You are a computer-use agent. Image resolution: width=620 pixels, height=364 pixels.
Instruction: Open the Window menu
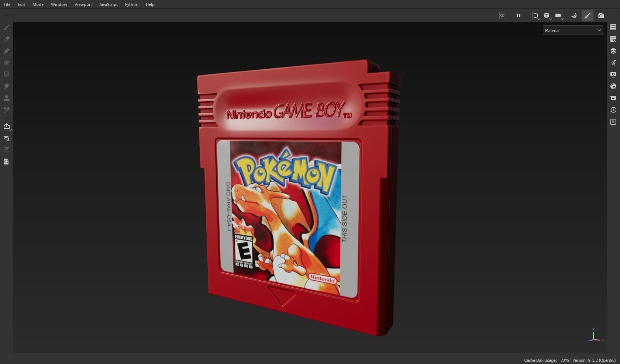[59, 4]
